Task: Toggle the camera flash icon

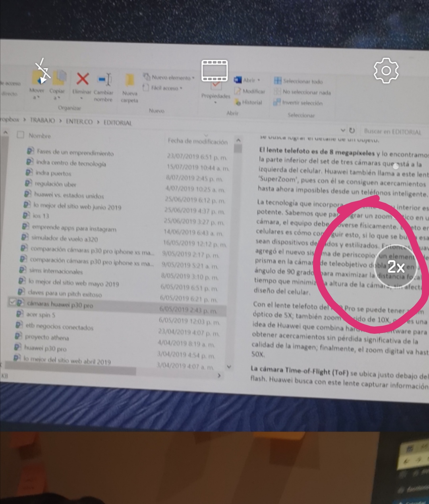Action: tap(43, 70)
